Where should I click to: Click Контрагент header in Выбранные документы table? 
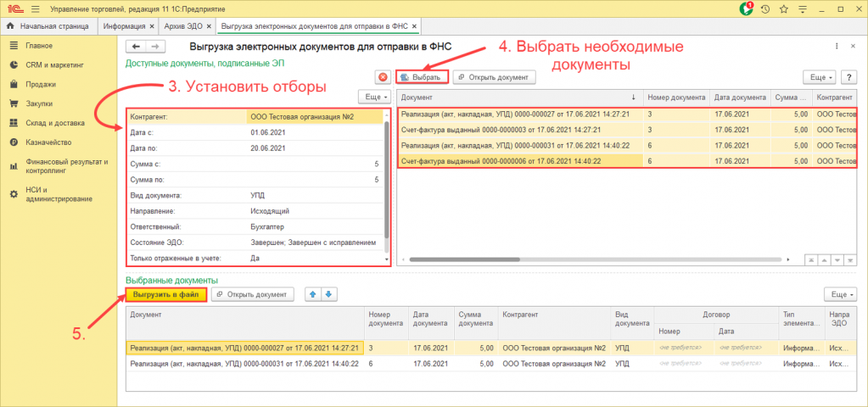point(555,324)
